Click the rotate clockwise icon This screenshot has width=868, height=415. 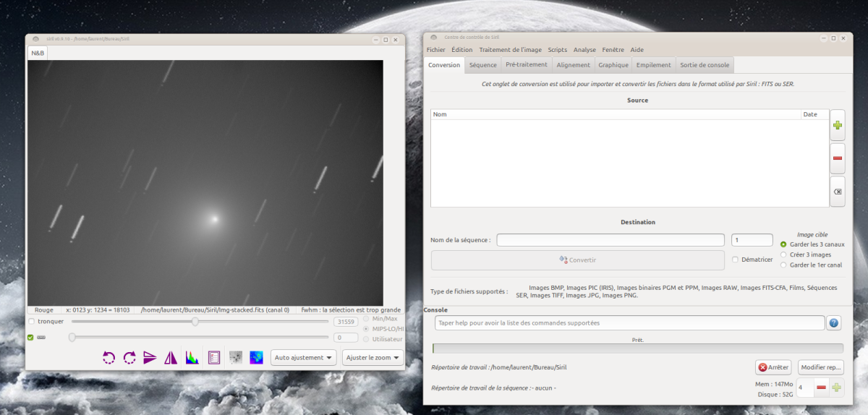click(129, 357)
